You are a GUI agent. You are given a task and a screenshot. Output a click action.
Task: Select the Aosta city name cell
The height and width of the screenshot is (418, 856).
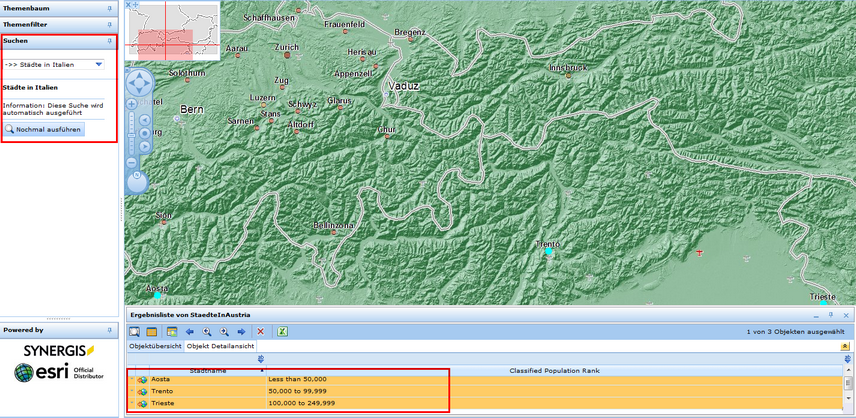[208, 379]
